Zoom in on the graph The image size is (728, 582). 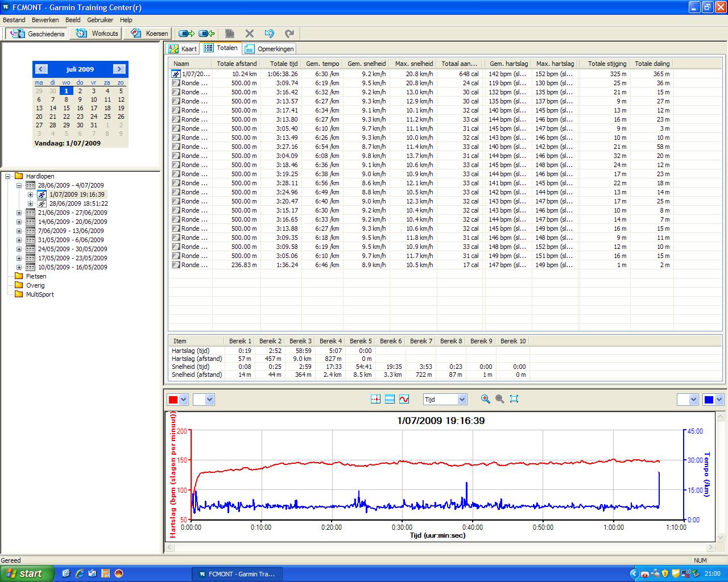(x=485, y=399)
